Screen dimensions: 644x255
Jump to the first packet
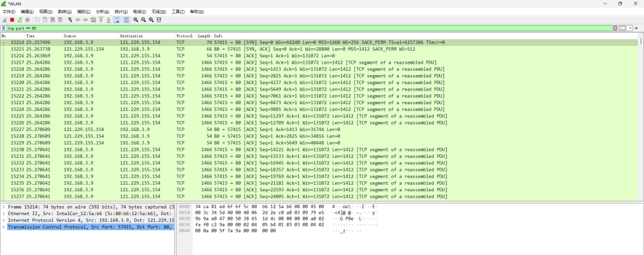(101, 20)
